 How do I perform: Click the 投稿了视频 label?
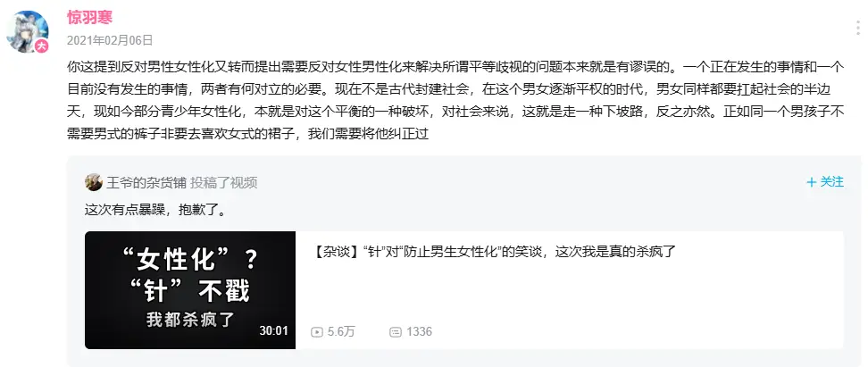coord(223,183)
